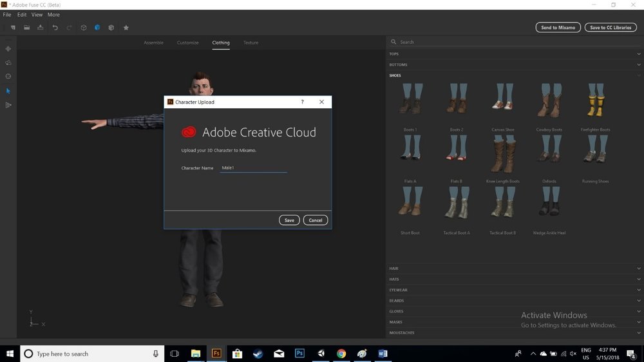Select the Clothing tab

pyautogui.click(x=220, y=43)
